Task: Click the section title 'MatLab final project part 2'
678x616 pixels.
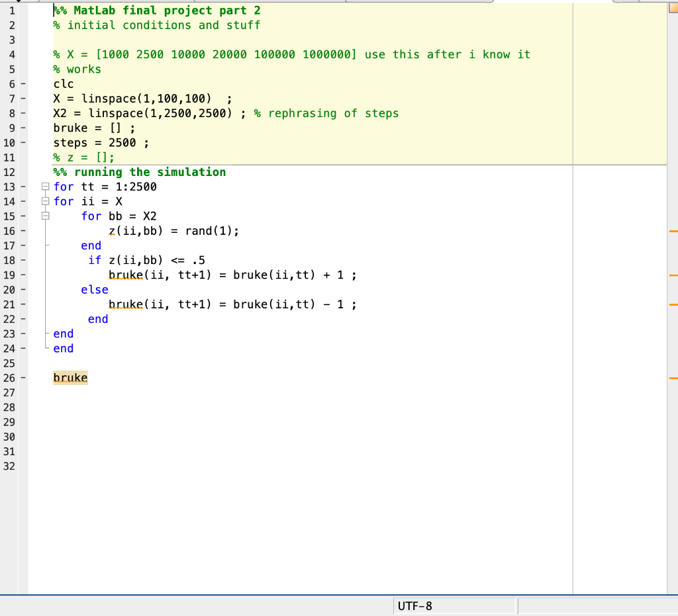Action: pos(167,11)
